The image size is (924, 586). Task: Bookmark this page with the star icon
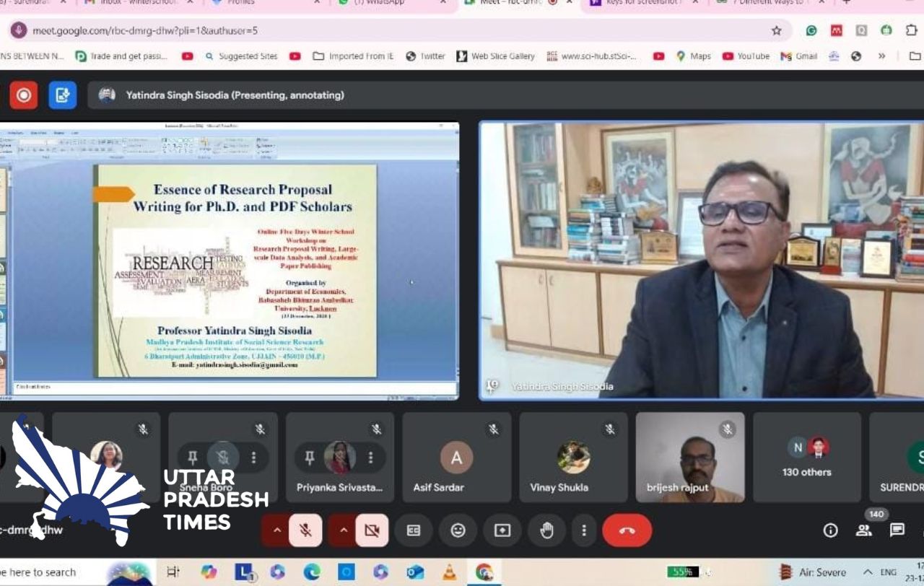[777, 30]
